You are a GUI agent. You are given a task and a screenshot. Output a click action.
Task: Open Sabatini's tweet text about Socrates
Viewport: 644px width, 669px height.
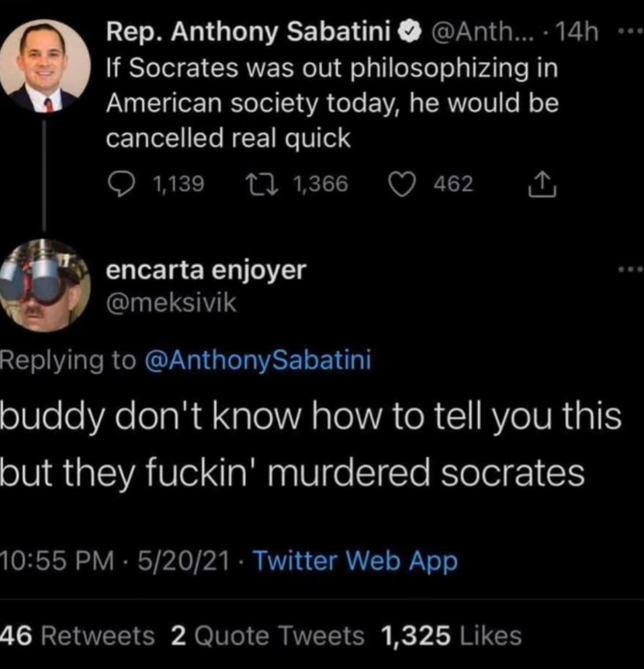tap(332, 103)
